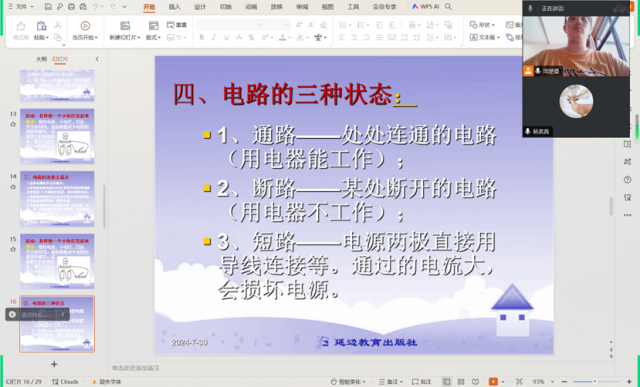Click the 缺失字体 missing fonts warning
Screen dimensions: 640x387
[107, 382]
